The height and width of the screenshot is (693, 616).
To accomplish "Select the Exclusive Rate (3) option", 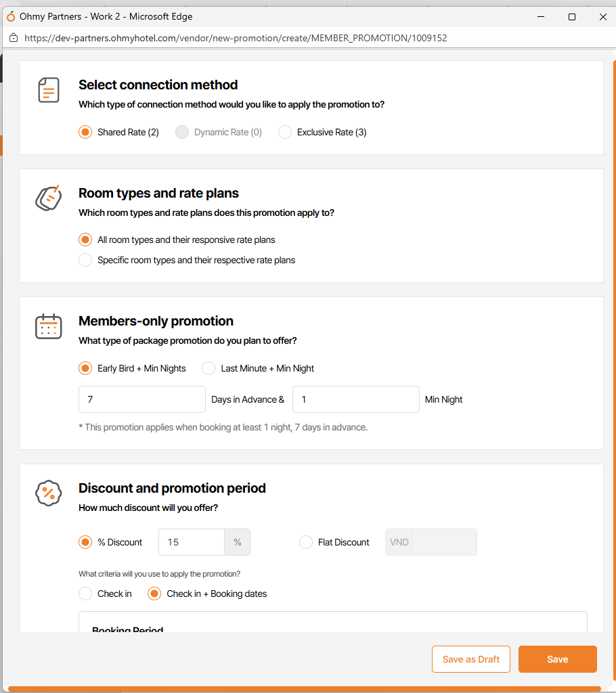I will pyautogui.click(x=285, y=132).
